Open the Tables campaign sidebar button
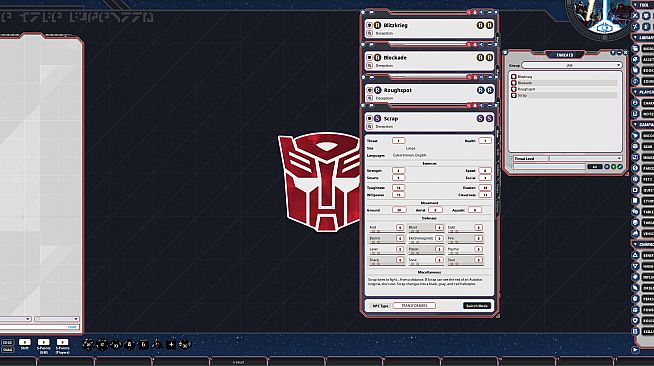 click(x=644, y=212)
